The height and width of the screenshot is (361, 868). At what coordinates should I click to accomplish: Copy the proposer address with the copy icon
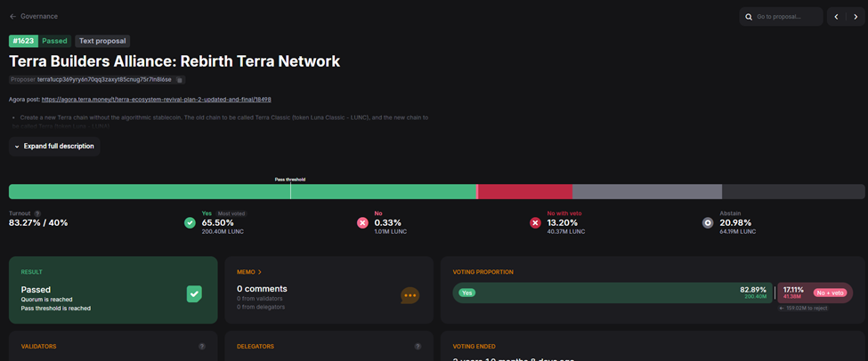point(179,80)
